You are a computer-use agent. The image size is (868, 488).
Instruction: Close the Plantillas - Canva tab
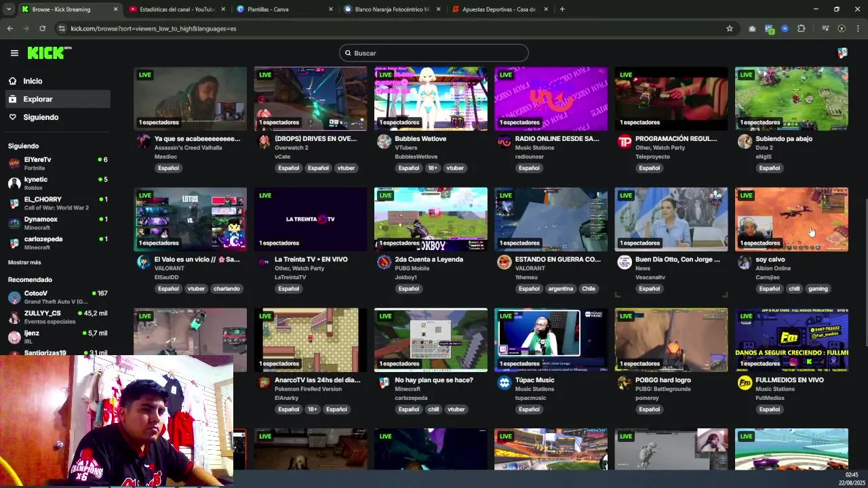pos(331,9)
